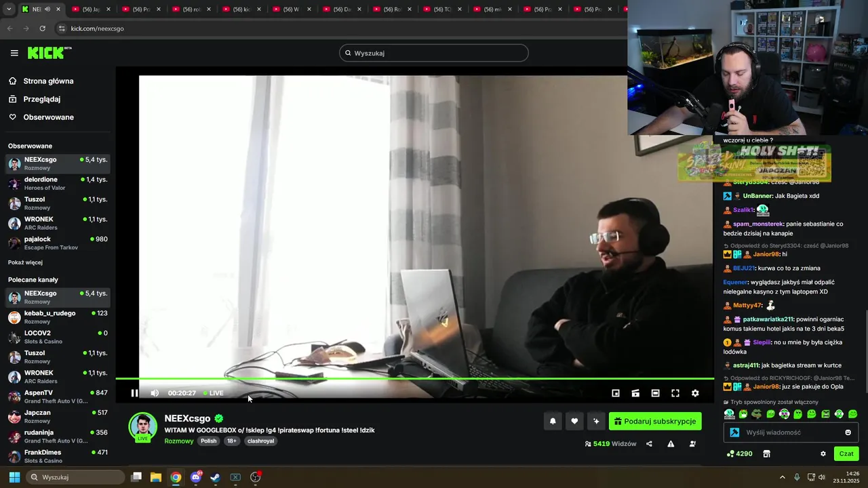This screenshot has width=868, height=488.
Task: Open the chat shop icon
Action: [x=767, y=453]
